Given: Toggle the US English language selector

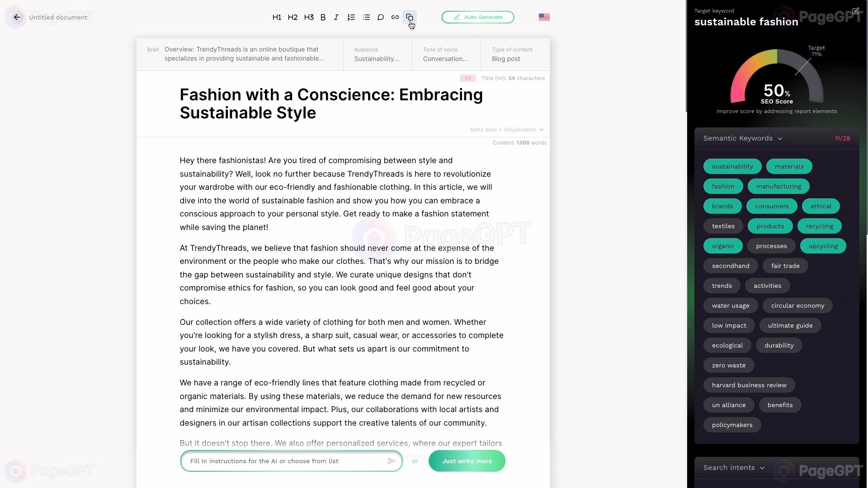Looking at the screenshot, I should [544, 17].
